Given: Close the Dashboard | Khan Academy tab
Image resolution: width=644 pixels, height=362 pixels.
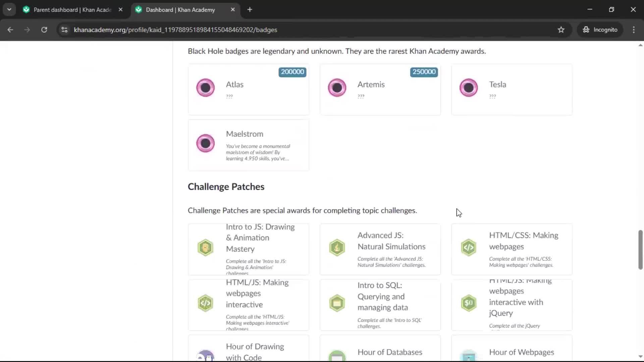Looking at the screenshot, I should coord(233,9).
